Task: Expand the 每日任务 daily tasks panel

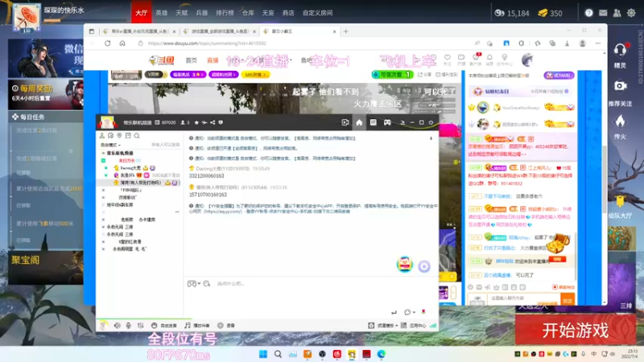Action: [46, 117]
